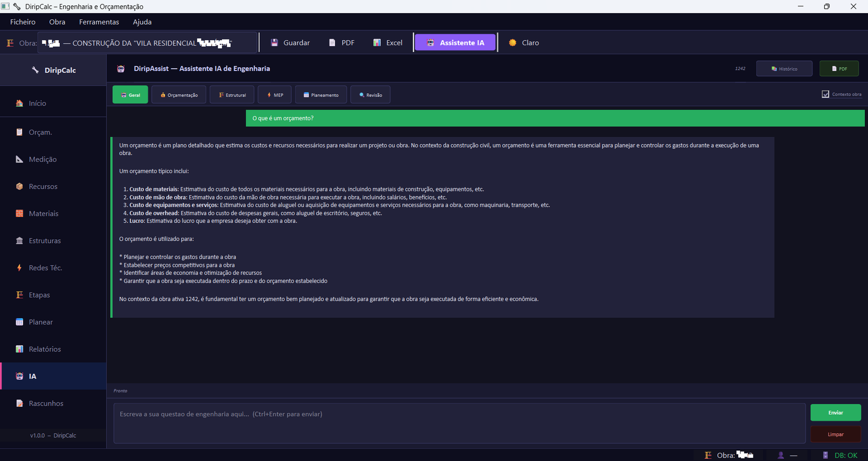This screenshot has height=461, width=868.
Task: Click the DiripAssist robot header icon
Action: coord(121,69)
